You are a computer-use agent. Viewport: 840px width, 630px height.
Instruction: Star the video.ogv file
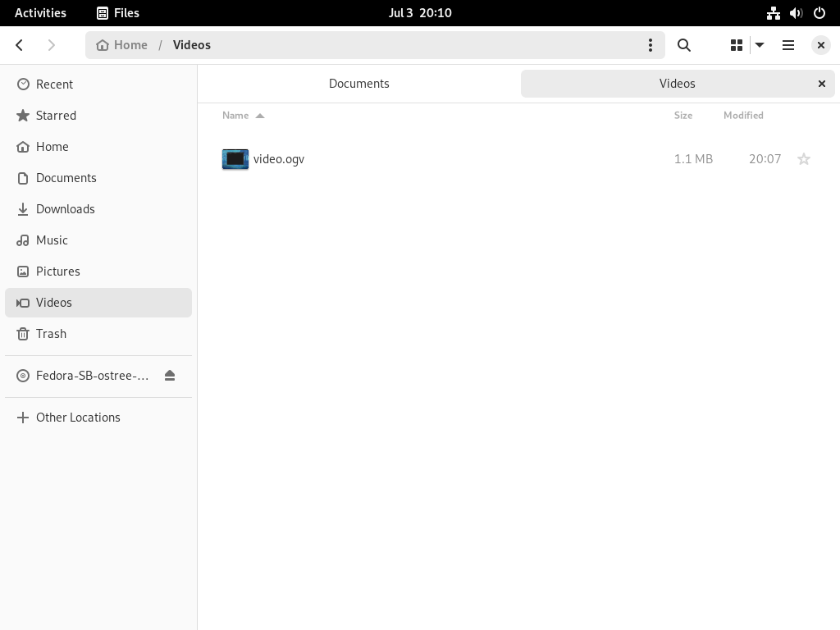804,159
